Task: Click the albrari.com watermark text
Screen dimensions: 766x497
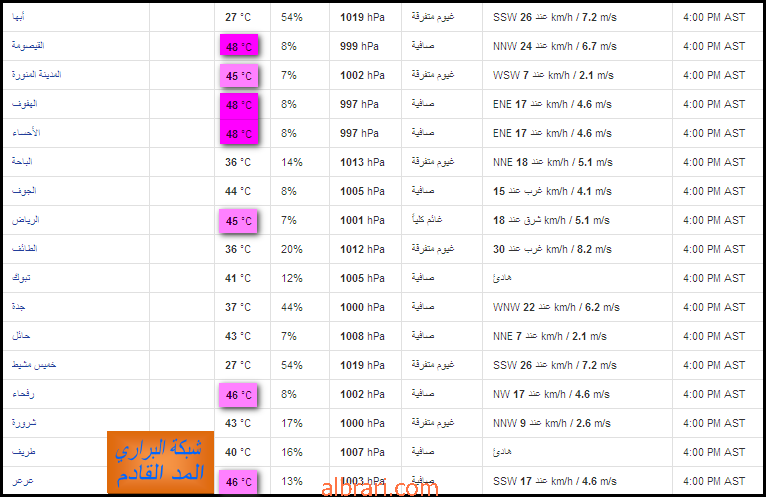Action: (x=380, y=488)
